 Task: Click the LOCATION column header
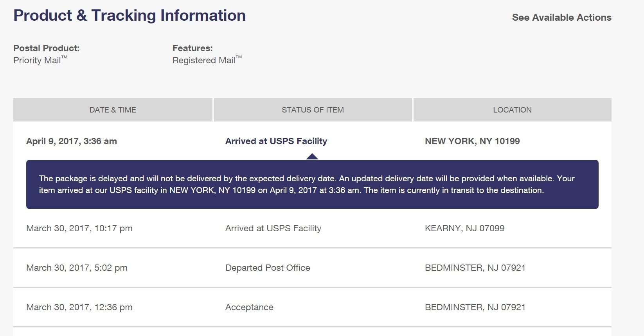(x=512, y=110)
